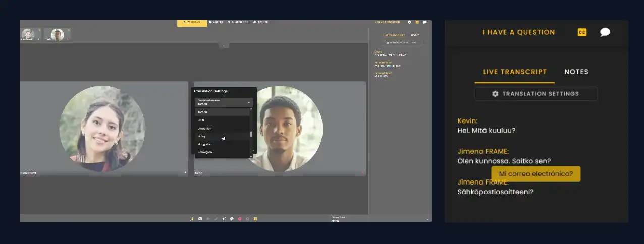
Task: Click the language list scrollbar thumb
Action: 251,135
